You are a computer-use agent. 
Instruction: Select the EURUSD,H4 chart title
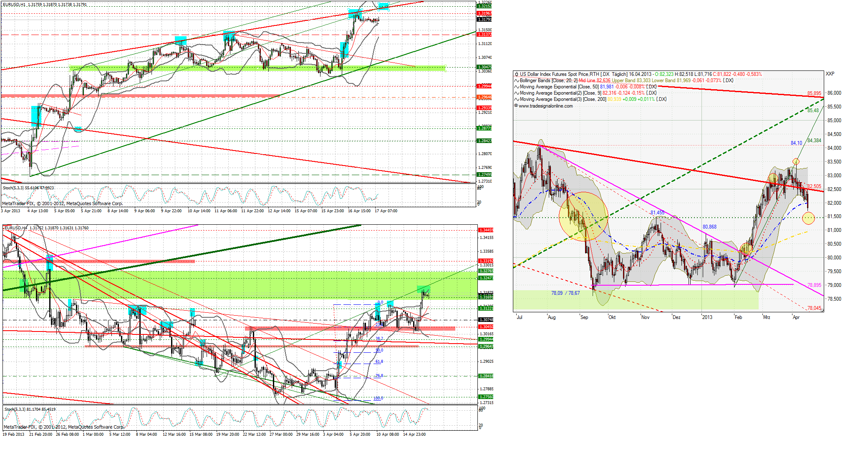pyautogui.click(x=17, y=228)
